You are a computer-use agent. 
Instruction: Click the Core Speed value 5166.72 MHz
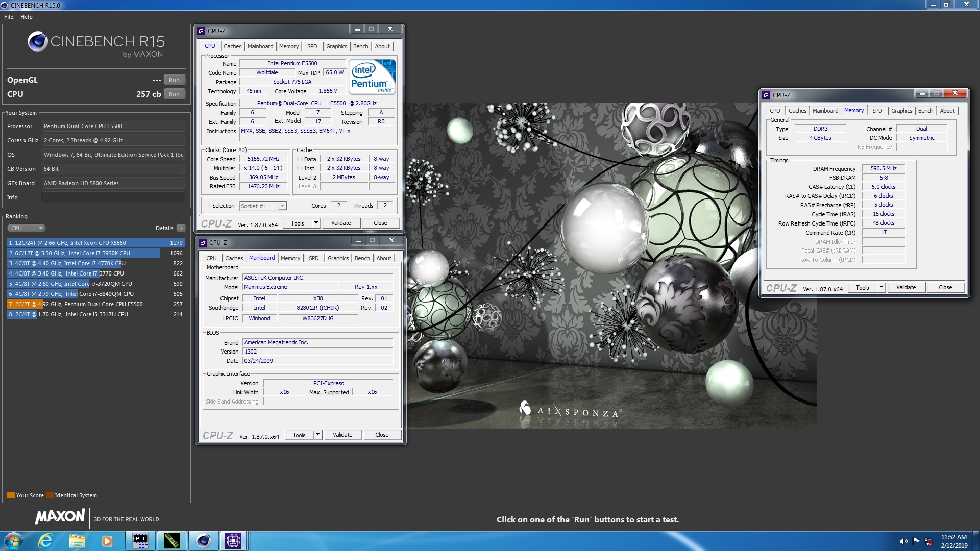tap(263, 159)
